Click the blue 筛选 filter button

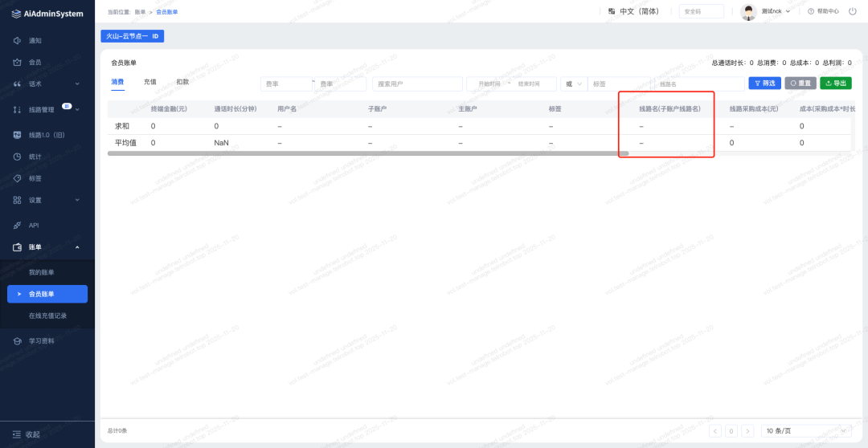[x=764, y=83]
